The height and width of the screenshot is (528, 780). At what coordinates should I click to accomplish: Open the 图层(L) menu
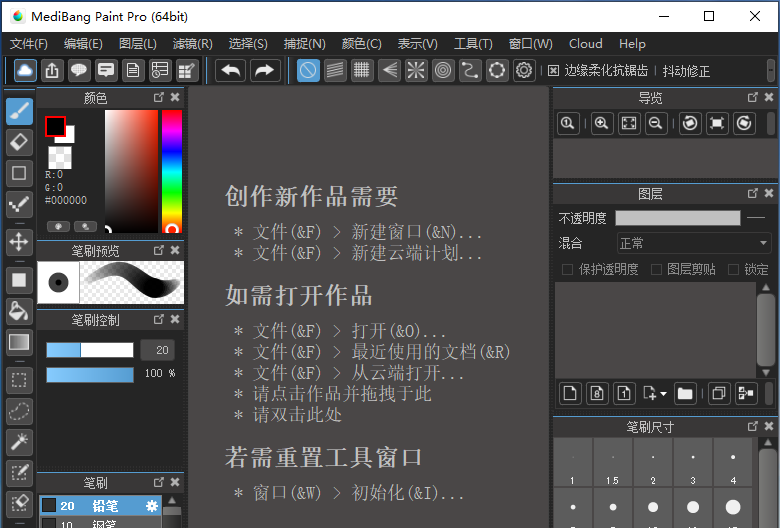pos(138,44)
